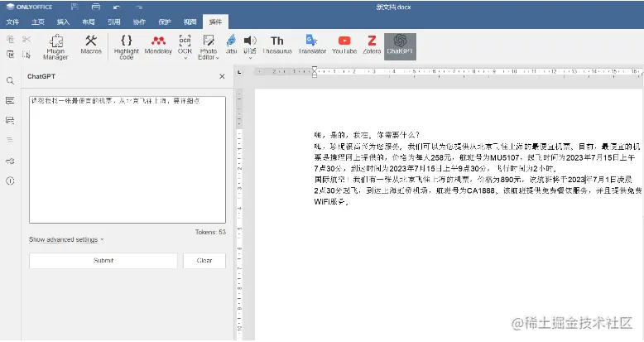Toggle the ChatGPT plugin button
644x342 pixels.
(400, 46)
